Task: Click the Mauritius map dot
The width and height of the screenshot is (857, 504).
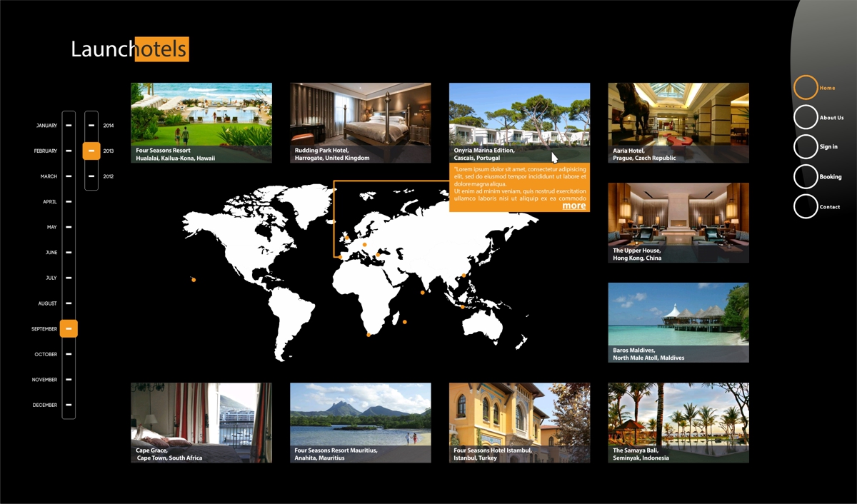Action: coord(404,322)
